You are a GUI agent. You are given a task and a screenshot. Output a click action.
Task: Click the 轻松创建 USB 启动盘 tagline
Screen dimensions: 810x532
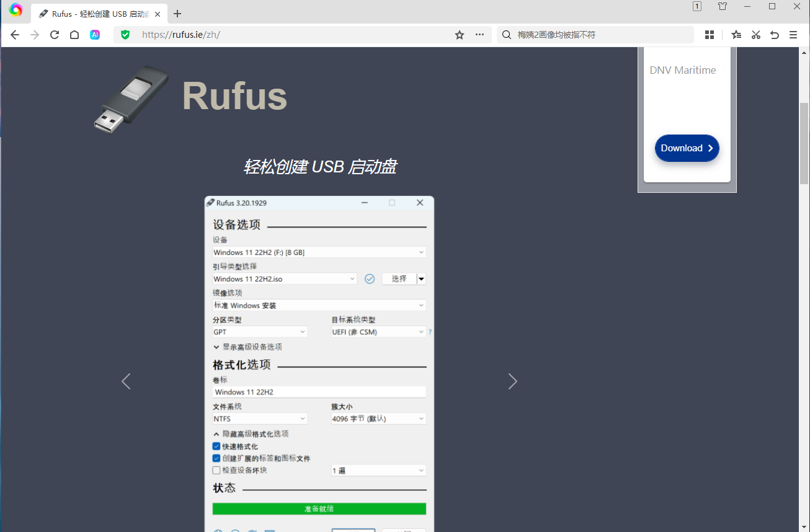pos(320,167)
